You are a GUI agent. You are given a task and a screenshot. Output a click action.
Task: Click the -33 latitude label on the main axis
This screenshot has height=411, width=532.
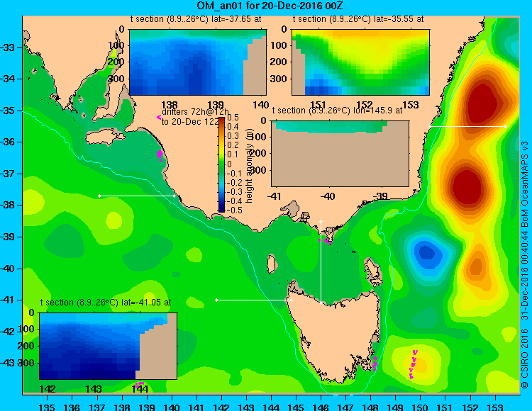[8, 47]
